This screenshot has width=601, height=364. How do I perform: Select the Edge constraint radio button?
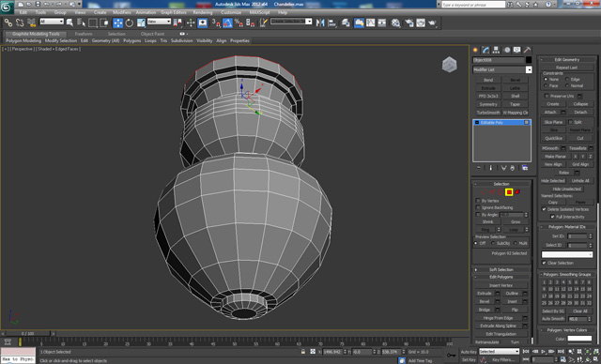(x=567, y=79)
